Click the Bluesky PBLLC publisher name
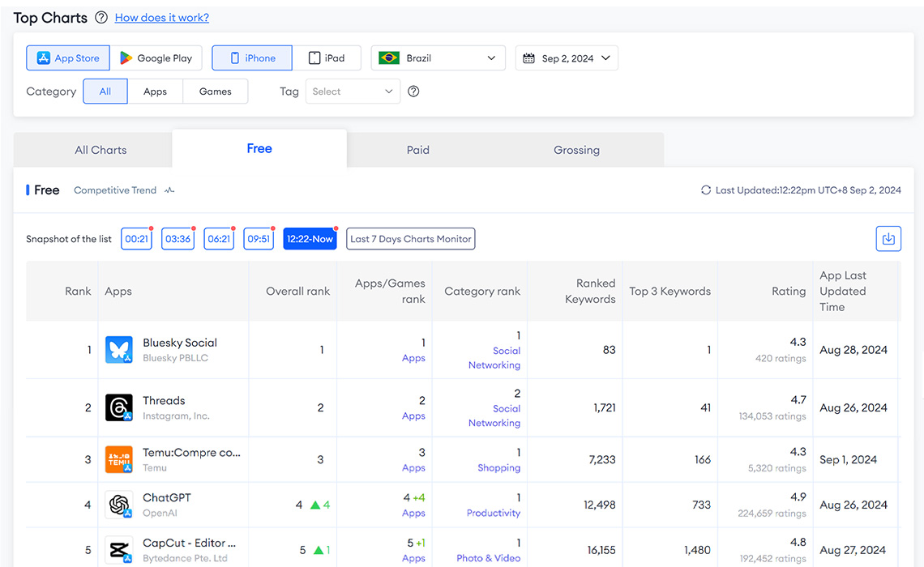Screen dimensions: 924x567 175,358
